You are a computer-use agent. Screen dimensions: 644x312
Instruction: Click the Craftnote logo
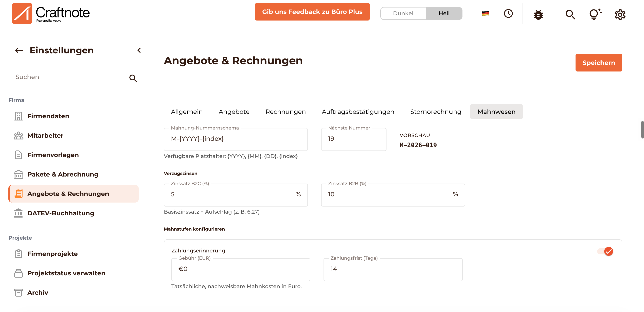pos(51,13)
